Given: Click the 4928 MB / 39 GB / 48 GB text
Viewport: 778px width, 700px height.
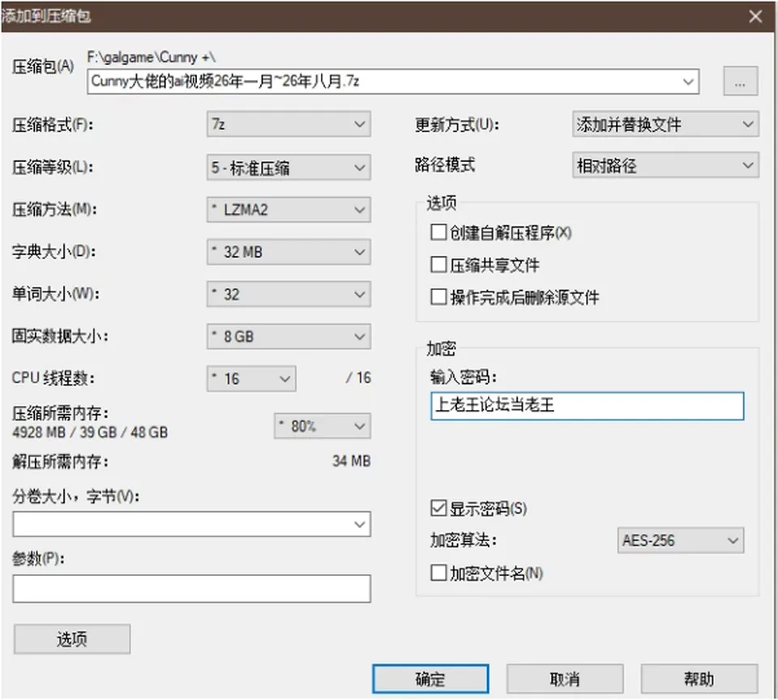Looking at the screenshot, I should [x=90, y=432].
